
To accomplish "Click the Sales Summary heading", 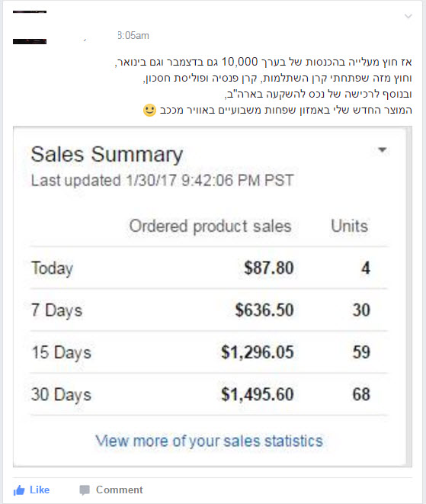I will tap(107, 155).
